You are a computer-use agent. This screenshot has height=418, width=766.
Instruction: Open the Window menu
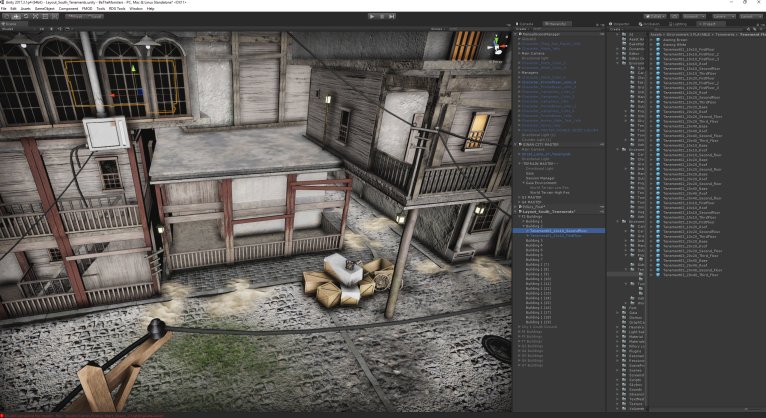[x=136, y=8]
